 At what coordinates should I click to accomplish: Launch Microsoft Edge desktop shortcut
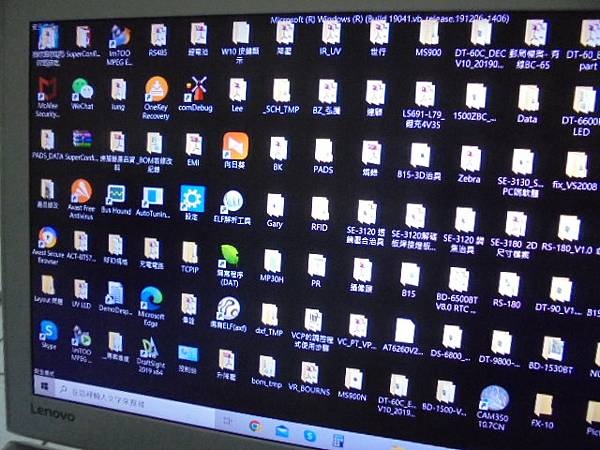tap(151, 306)
